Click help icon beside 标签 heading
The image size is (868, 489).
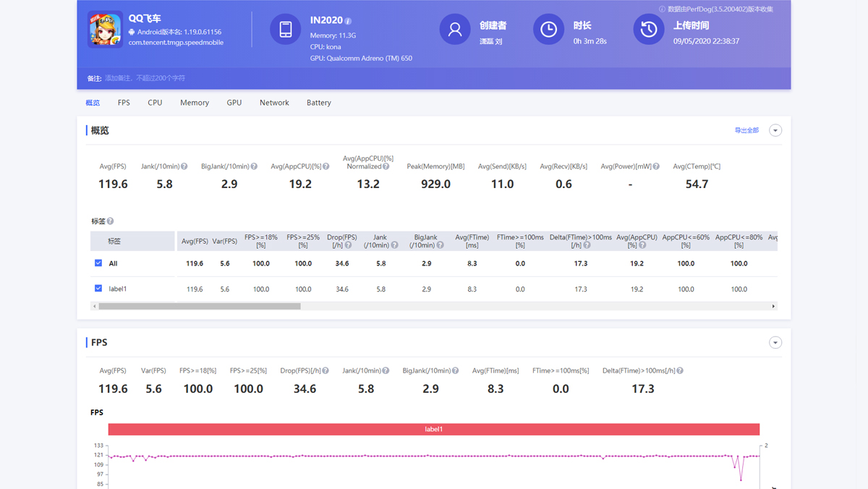point(111,221)
